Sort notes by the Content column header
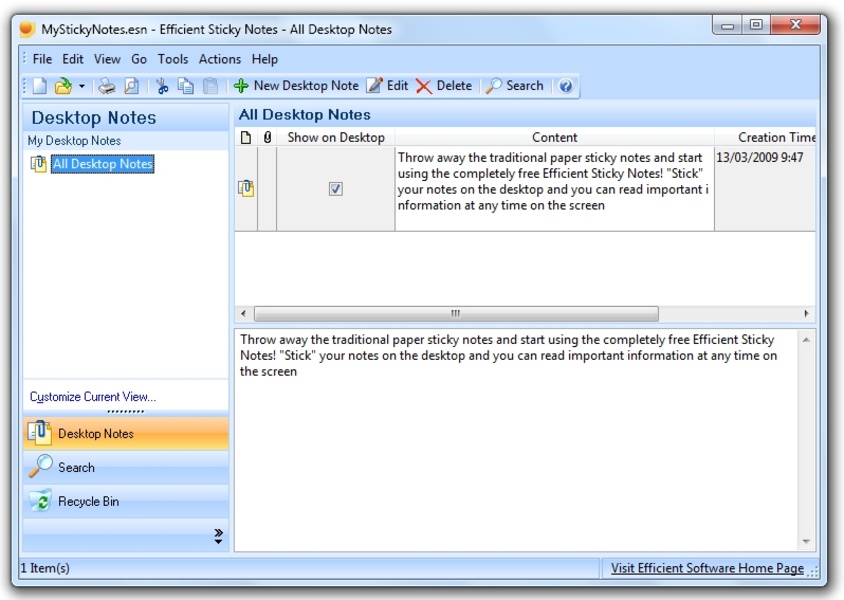Screen dimensions: 844x600 (554, 137)
